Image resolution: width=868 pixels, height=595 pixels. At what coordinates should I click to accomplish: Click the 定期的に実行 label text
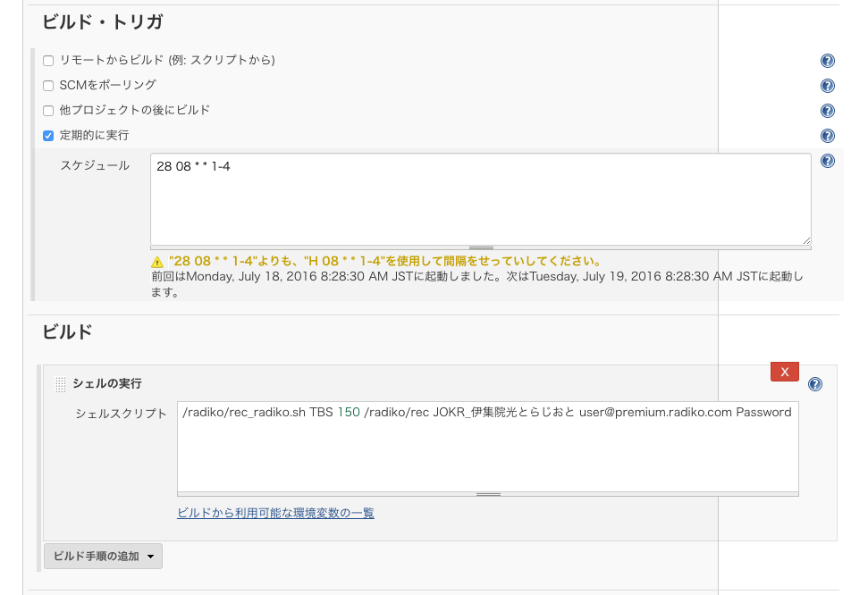[x=94, y=135]
